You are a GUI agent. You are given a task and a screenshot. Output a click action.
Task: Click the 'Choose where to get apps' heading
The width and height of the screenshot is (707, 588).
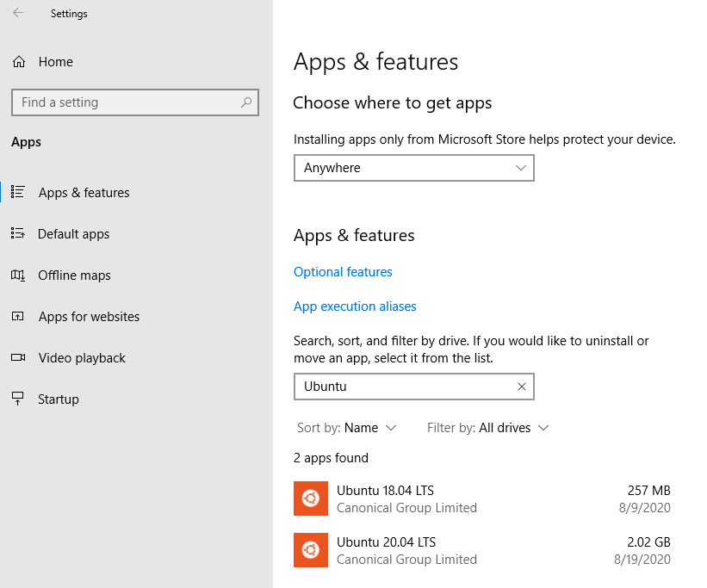[x=393, y=103]
